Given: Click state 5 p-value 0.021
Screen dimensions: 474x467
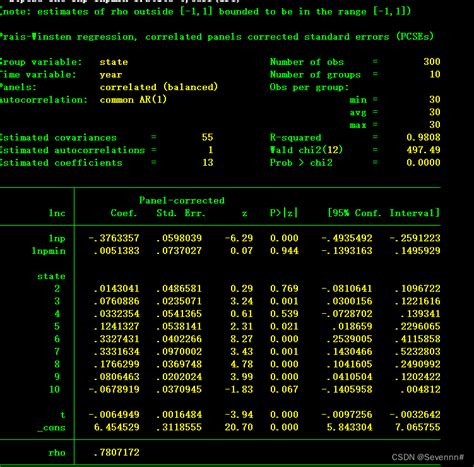Looking at the screenshot, I should tap(284, 326).
